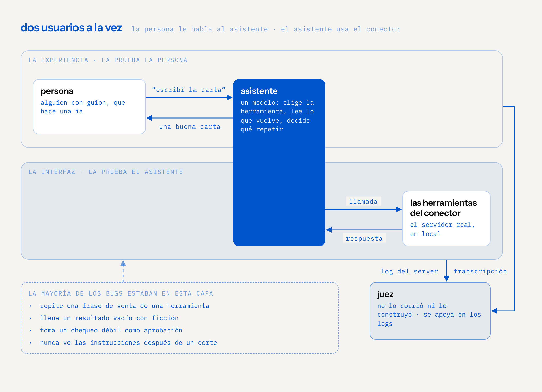Screen dimensions: 542x392
Task: Click the 'una buena carta' arrow label
Action: point(190,127)
